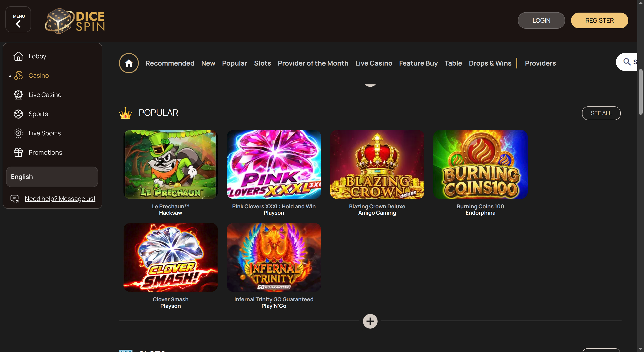Collapse the side menu with the MENU button

pos(18,20)
